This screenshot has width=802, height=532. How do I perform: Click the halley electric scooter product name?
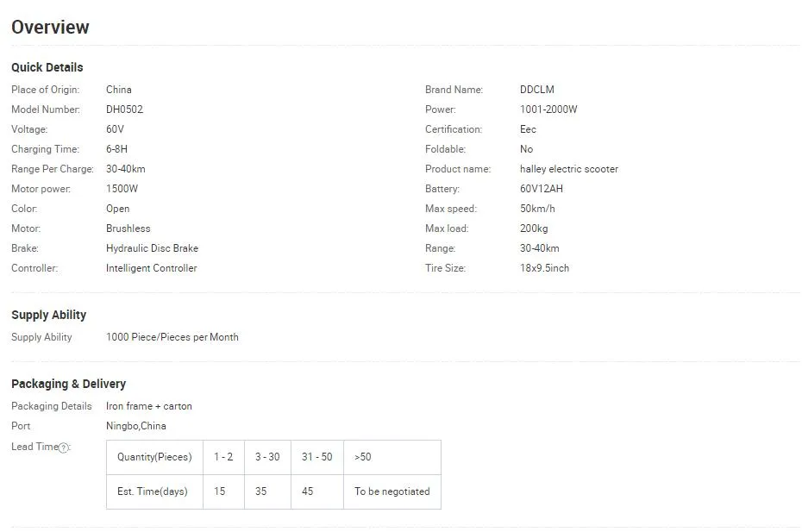click(x=568, y=169)
